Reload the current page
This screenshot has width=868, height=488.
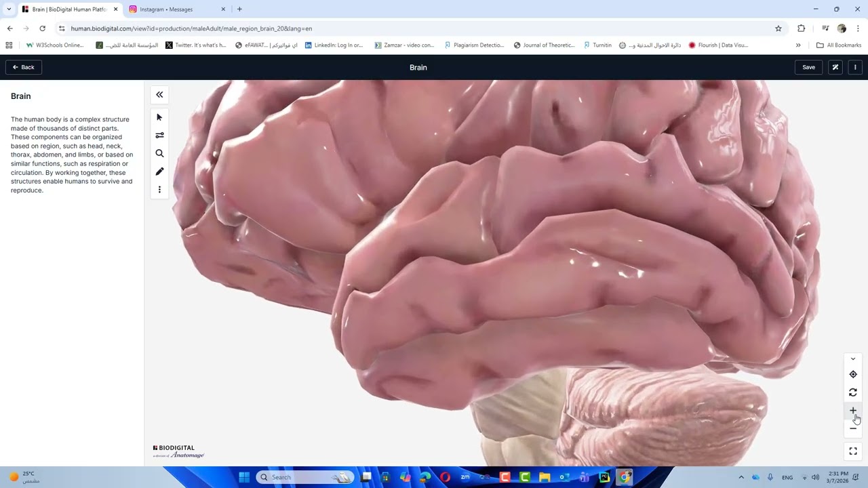tap(43, 28)
